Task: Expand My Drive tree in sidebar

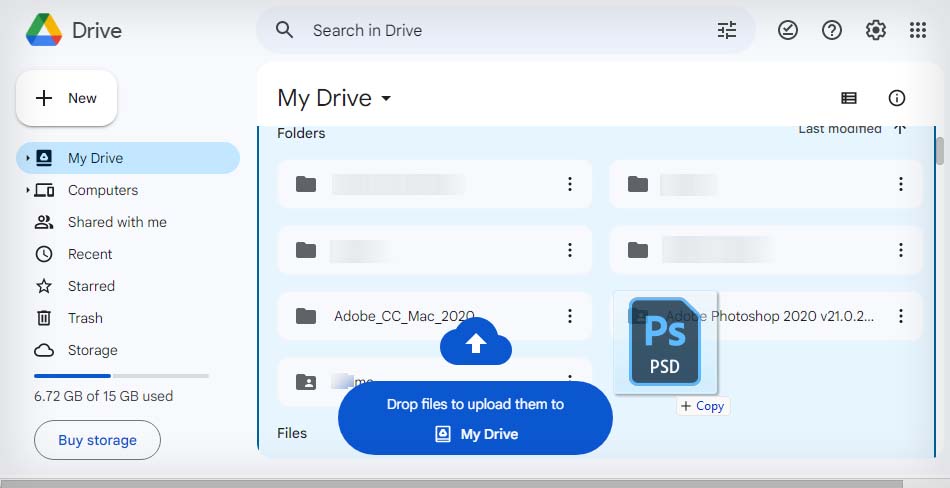Action: click(27, 158)
